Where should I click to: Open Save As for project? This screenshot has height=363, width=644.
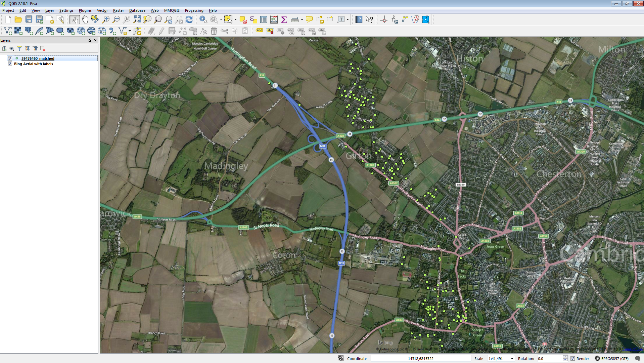point(39,19)
